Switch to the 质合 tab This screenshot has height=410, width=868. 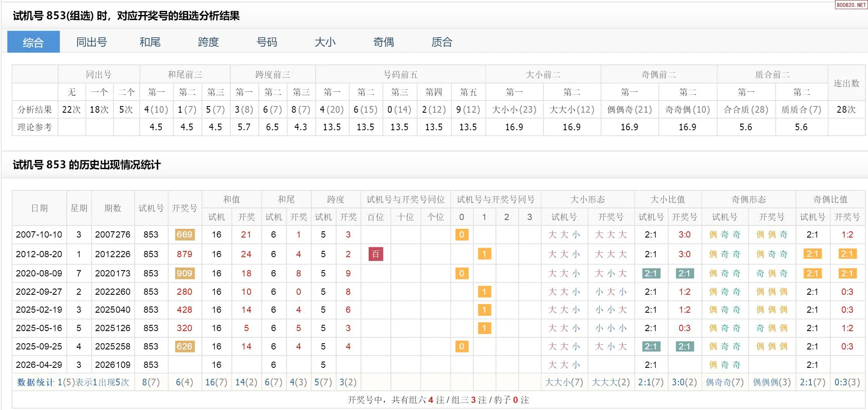point(442,42)
